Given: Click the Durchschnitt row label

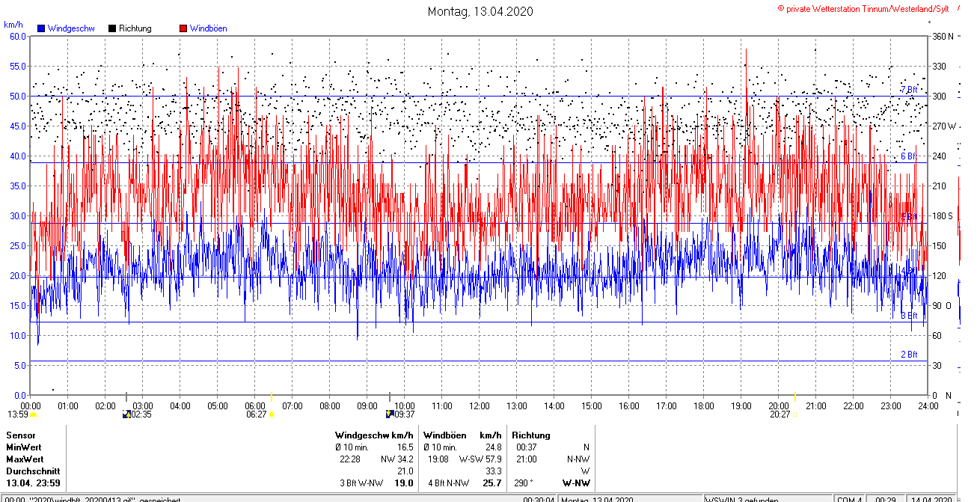Looking at the screenshot, I should (x=33, y=471).
